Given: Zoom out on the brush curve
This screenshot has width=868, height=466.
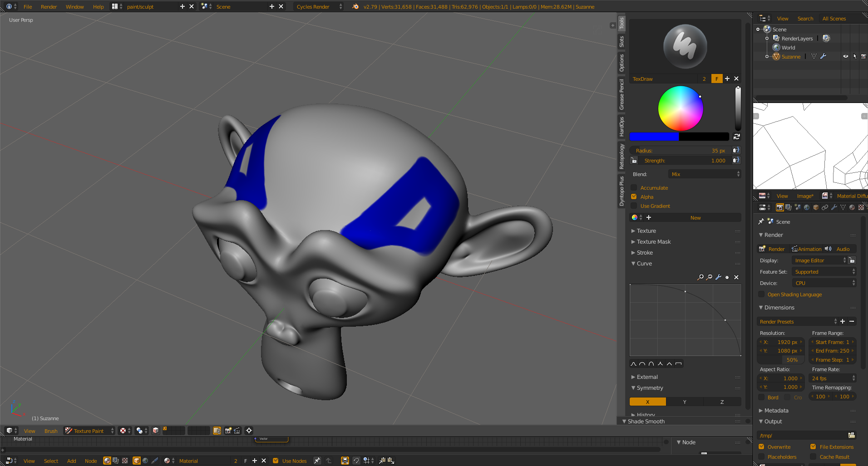Looking at the screenshot, I should point(710,277).
